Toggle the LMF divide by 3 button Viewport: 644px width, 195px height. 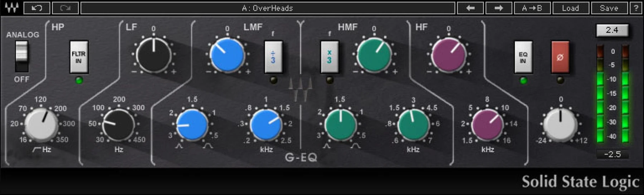[x=273, y=57]
